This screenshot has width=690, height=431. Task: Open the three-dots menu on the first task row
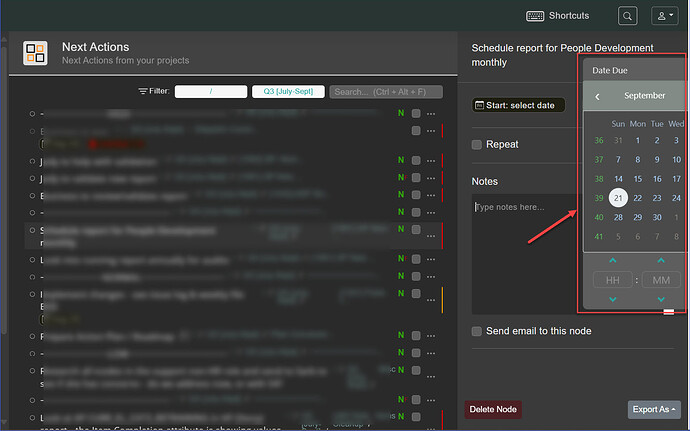point(431,114)
